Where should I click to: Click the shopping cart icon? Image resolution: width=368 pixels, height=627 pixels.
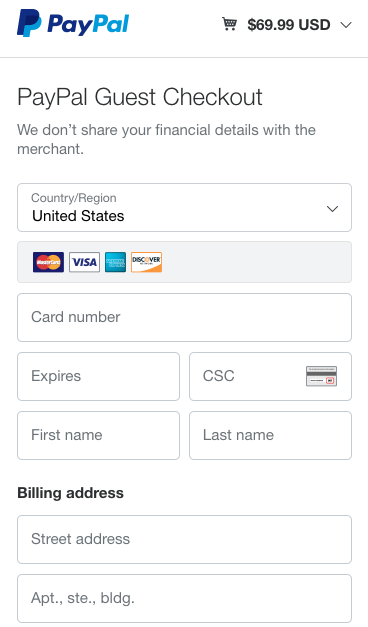tap(230, 24)
